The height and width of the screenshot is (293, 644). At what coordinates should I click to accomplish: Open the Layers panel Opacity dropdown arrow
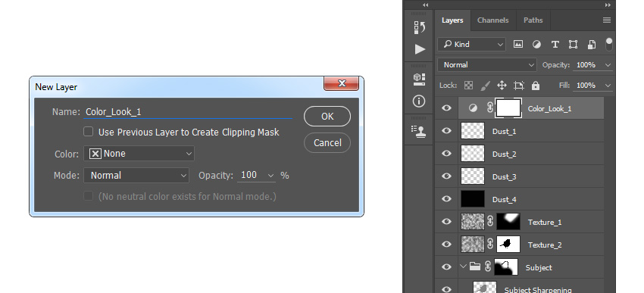point(608,65)
